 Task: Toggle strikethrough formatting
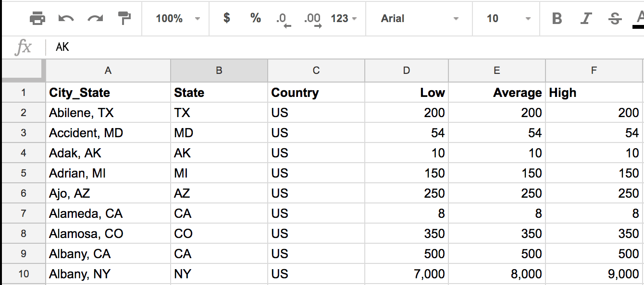click(x=614, y=19)
